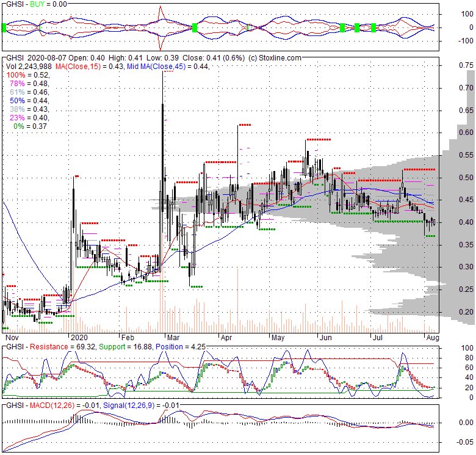Image resolution: width=476 pixels, height=455 pixels.
Task: Click the 0.20 price axis label
Action: click(x=466, y=311)
